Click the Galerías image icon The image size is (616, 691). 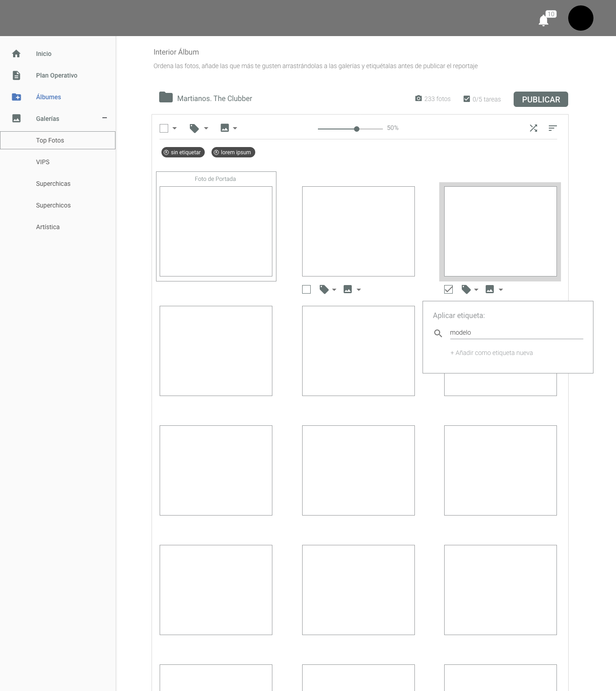point(16,119)
